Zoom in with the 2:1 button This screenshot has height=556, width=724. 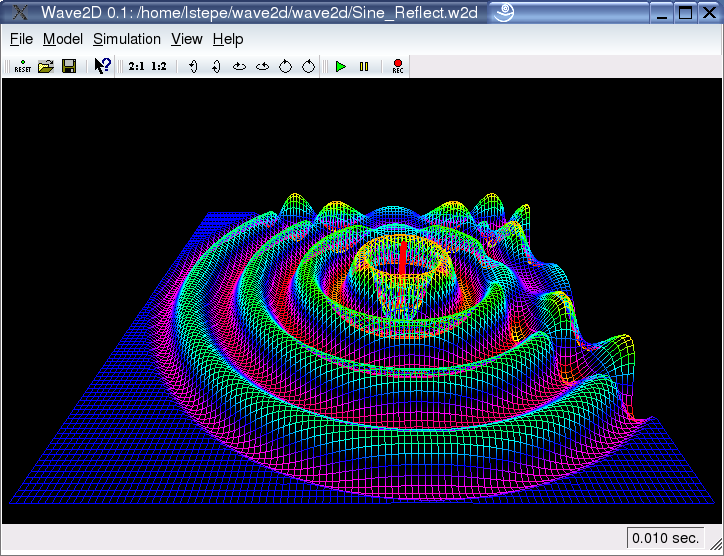click(x=137, y=66)
